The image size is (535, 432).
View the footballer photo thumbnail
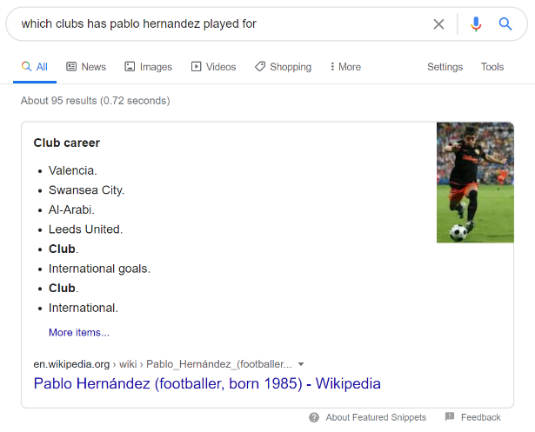[475, 182]
